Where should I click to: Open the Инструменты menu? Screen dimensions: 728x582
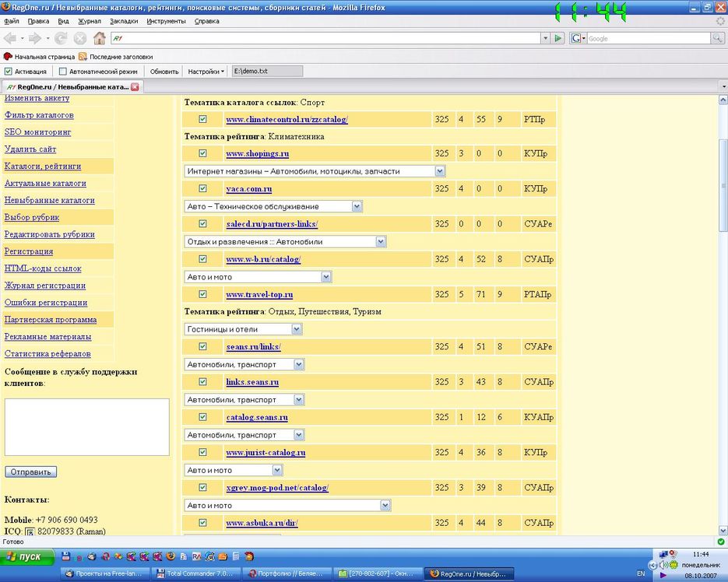click(x=166, y=21)
